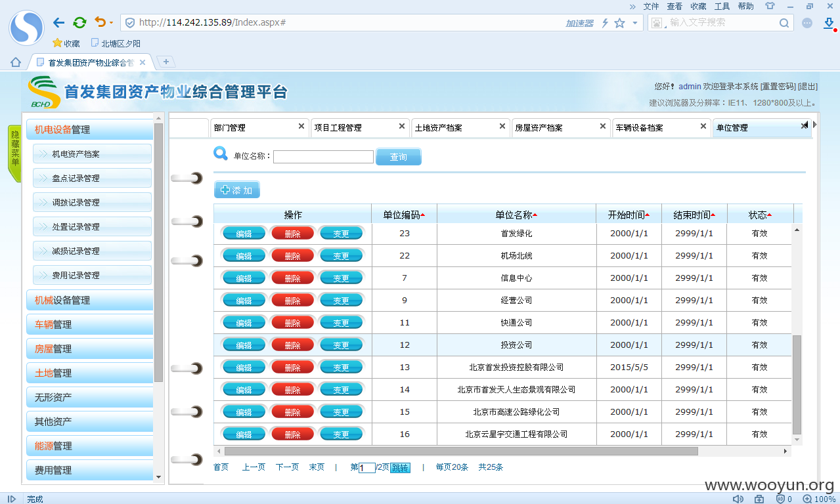
Task: Click the orange undo restore icon
Action: pos(100,22)
